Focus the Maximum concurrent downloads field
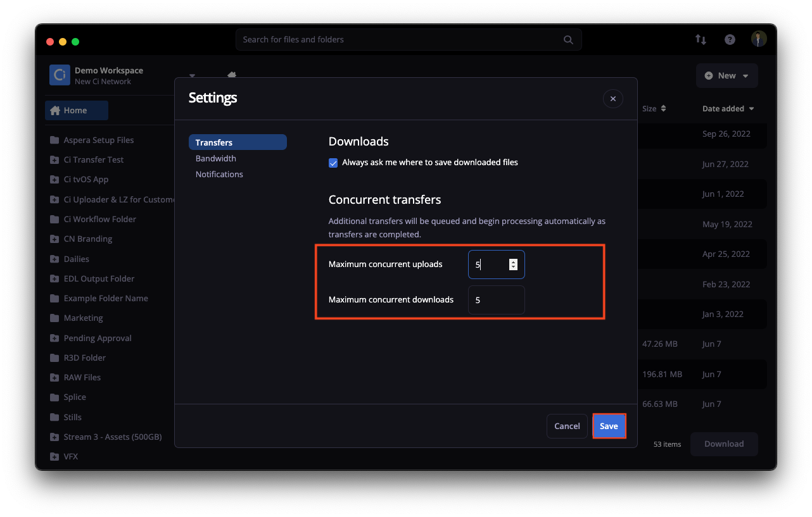The height and width of the screenshot is (517, 812). 496,300
